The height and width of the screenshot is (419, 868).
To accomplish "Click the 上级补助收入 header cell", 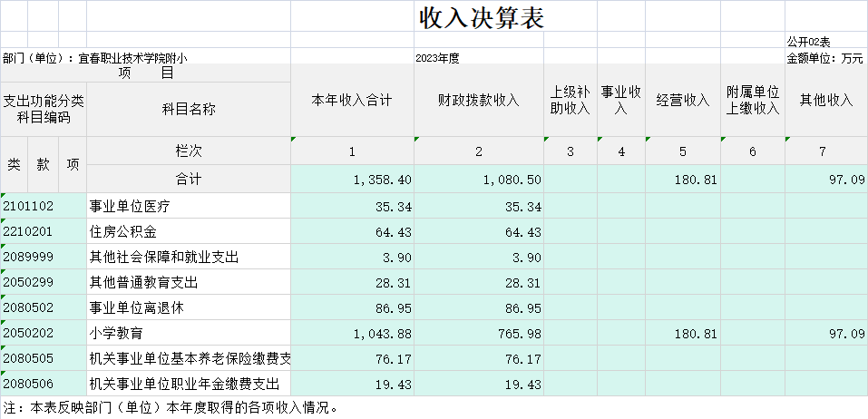I will (570, 101).
